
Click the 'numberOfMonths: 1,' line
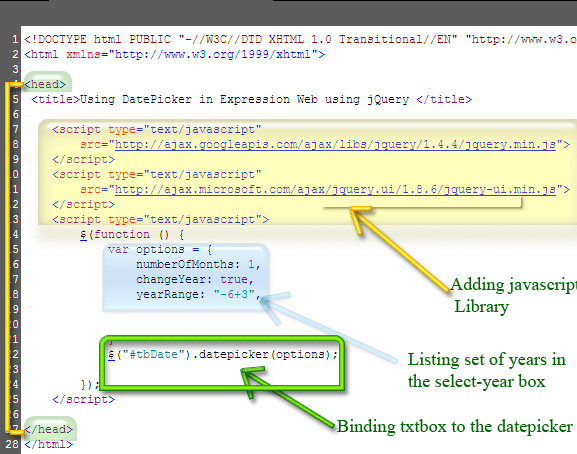pyautogui.click(x=198, y=265)
